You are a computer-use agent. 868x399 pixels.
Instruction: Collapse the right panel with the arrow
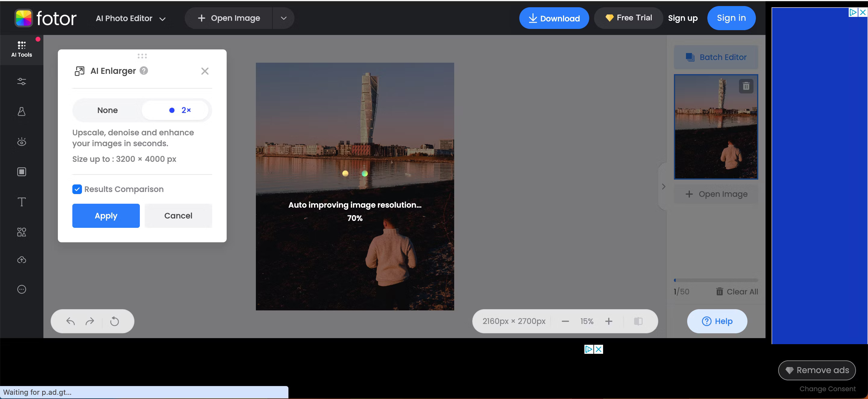coord(663,186)
